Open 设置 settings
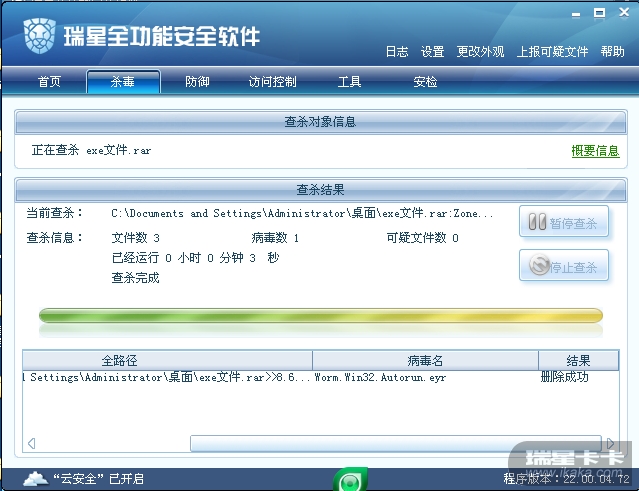 (x=432, y=52)
